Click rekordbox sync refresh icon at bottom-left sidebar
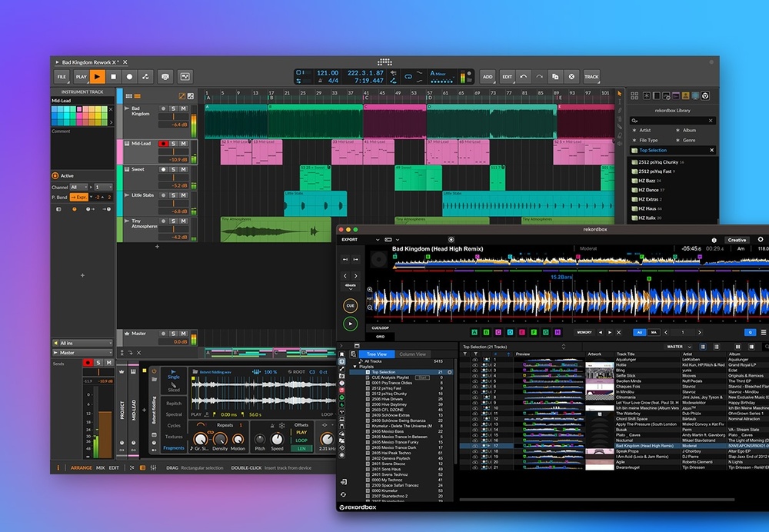Image resolution: width=769 pixels, height=532 pixels. tap(343, 494)
